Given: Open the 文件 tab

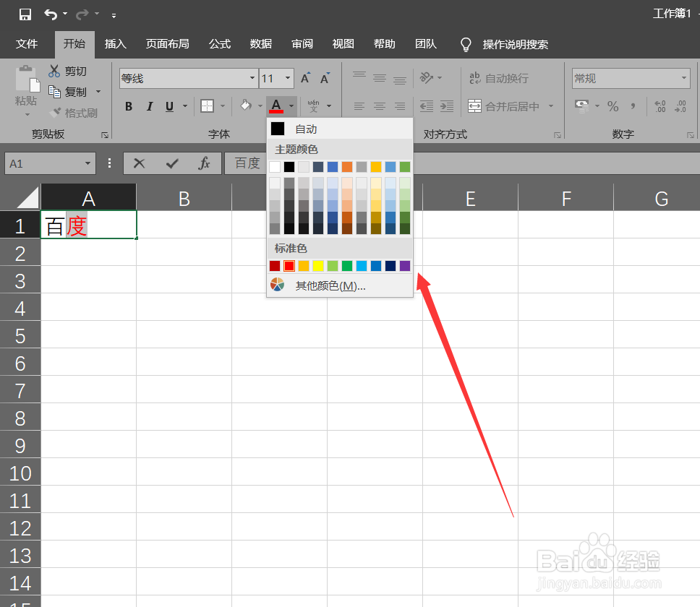Looking at the screenshot, I should (x=27, y=43).
